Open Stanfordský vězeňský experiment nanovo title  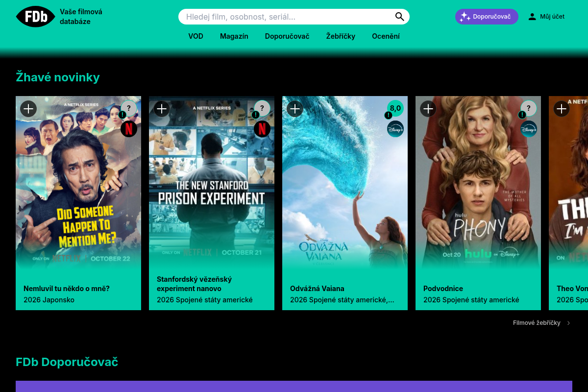195,284
